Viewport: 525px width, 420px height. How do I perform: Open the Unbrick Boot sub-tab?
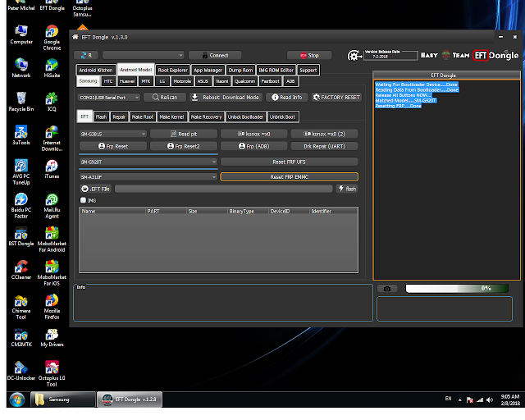point(282,116)
